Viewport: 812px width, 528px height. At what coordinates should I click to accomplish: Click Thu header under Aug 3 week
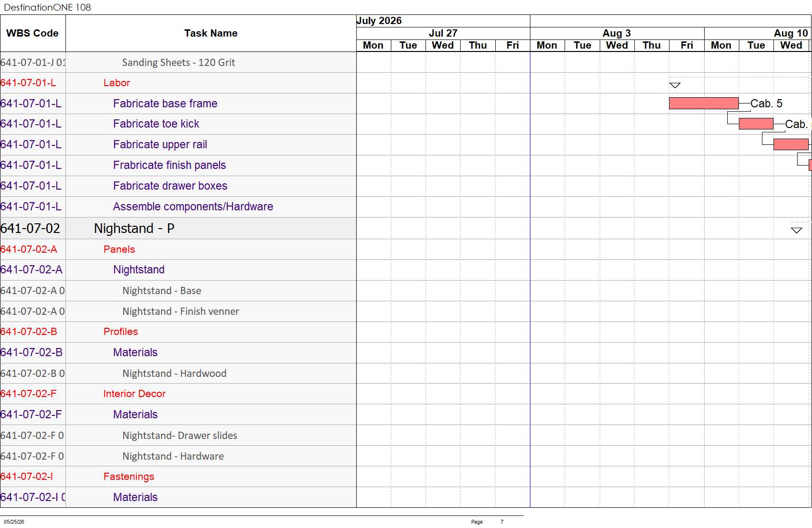pos(652,45)
